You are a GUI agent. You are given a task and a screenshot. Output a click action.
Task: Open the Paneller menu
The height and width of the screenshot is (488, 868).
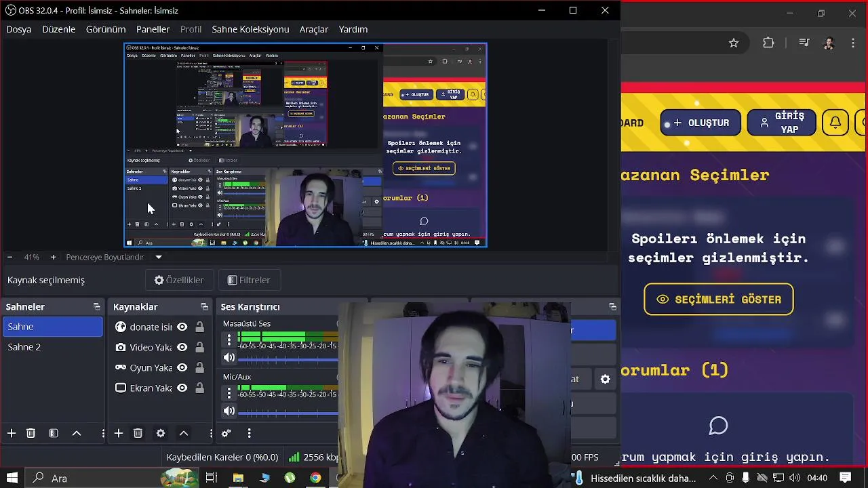tap(153, 29)
